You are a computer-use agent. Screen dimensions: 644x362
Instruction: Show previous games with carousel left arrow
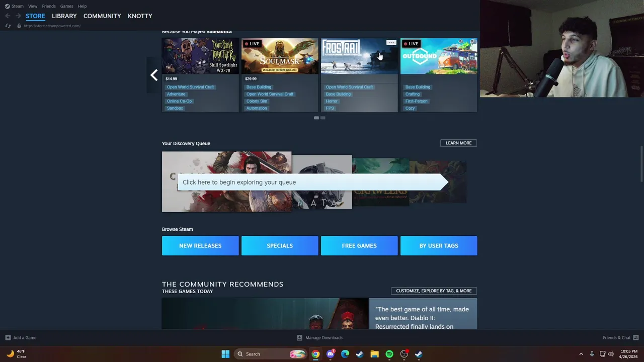coord(153,75)
